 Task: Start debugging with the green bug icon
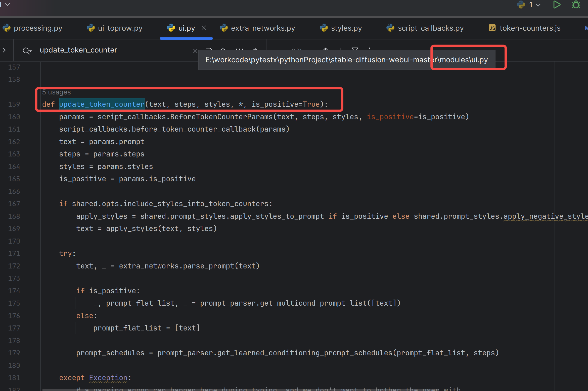576,5
